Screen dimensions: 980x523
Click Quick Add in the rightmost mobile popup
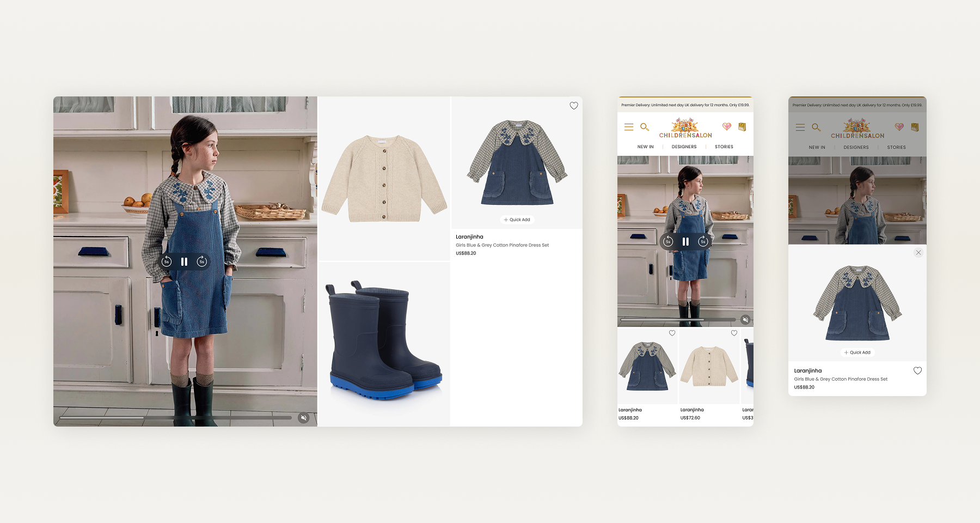857,352
